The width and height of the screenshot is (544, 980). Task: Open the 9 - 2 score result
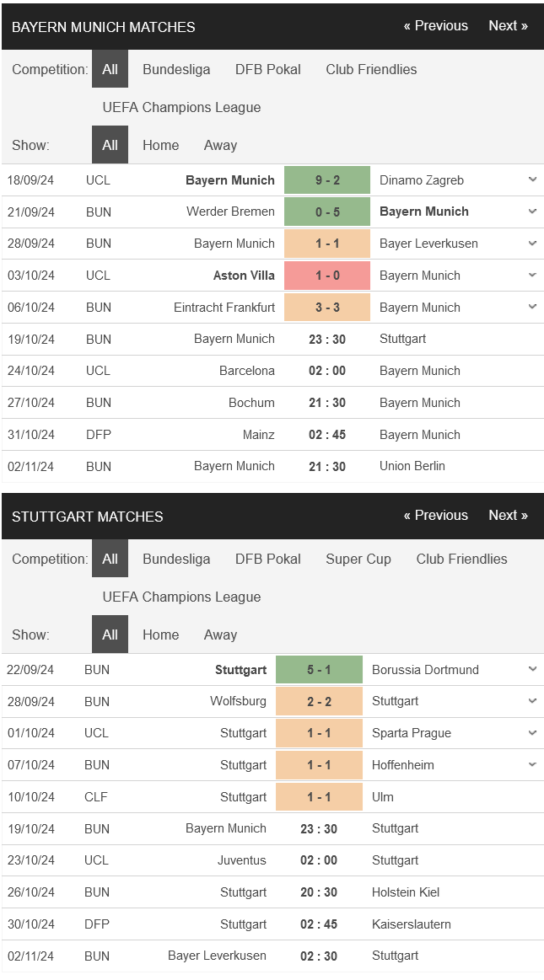point(327,180)
